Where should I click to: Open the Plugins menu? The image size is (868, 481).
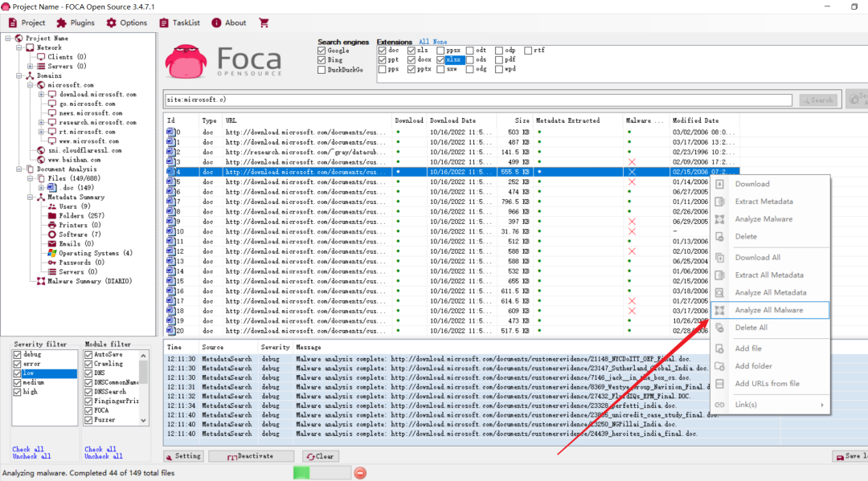tap(76, 22)
